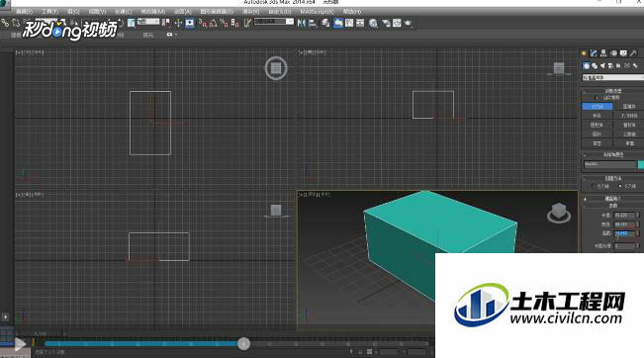
Task: Click the Teapot primitive button
Action: pyautogui.click(x=598, y=142)
